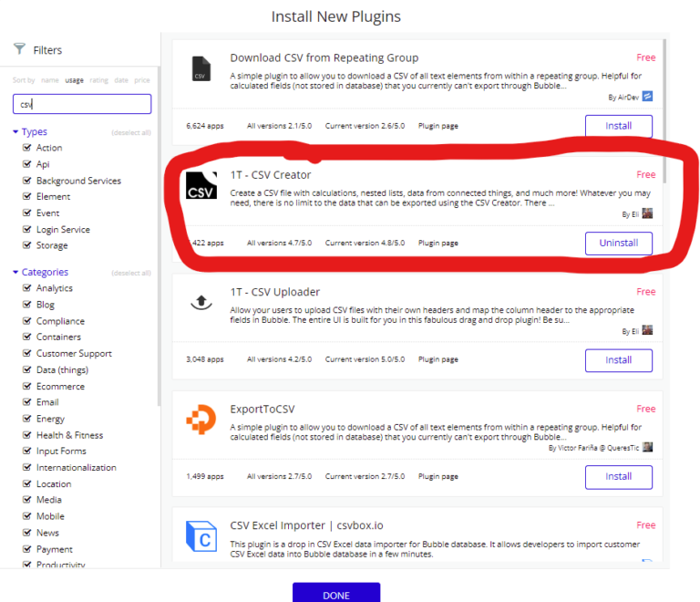Open Plugin page link for ExportToCSV
The image size is (700, 602).
tap(438, 476)
